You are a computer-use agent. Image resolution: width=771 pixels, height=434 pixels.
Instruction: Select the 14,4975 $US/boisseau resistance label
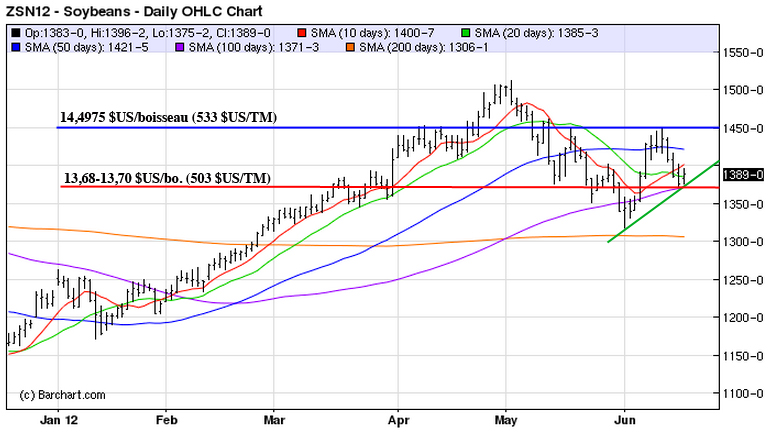tap(168, 118)
